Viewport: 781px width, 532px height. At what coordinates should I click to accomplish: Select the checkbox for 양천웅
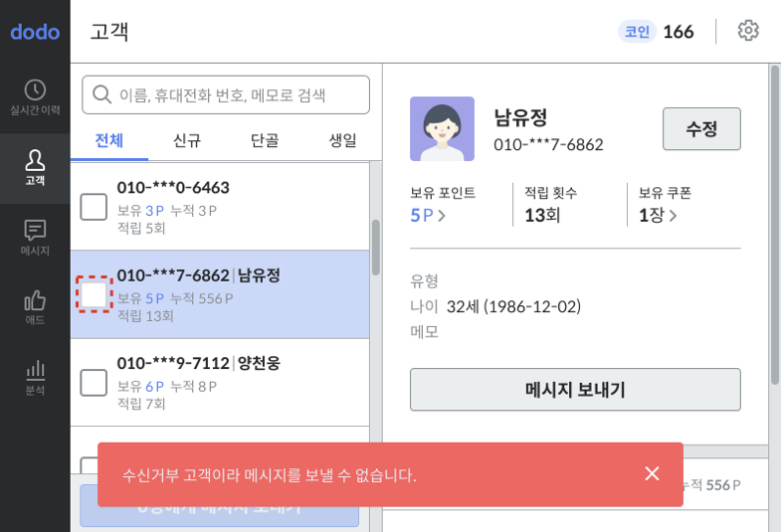click(x=94, y=383)
